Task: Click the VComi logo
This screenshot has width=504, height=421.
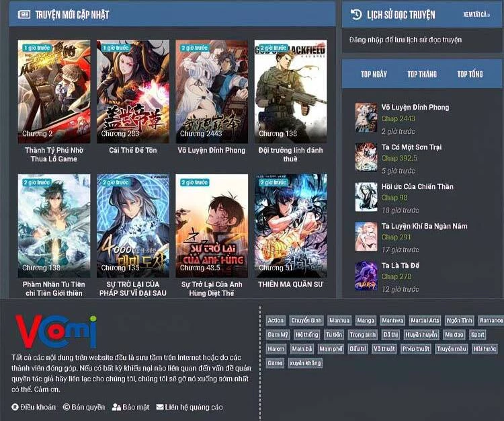Action: (x=56, y=332)
